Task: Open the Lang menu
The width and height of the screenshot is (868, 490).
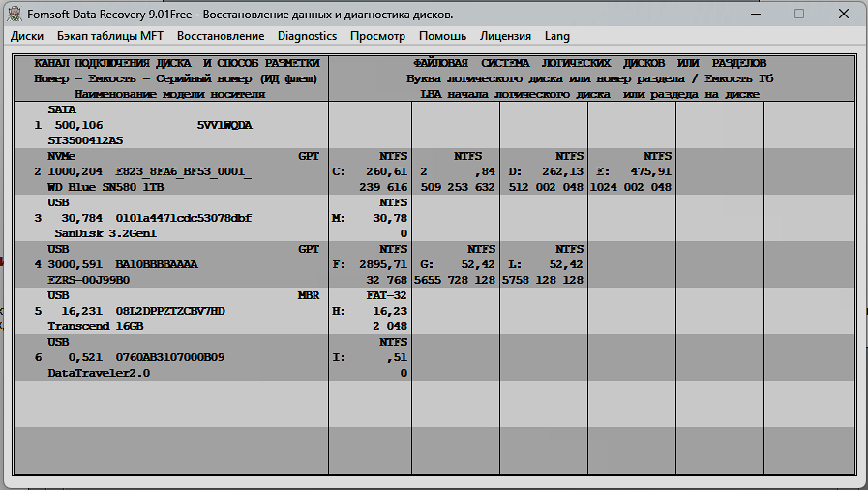Action: coord(557,36)
